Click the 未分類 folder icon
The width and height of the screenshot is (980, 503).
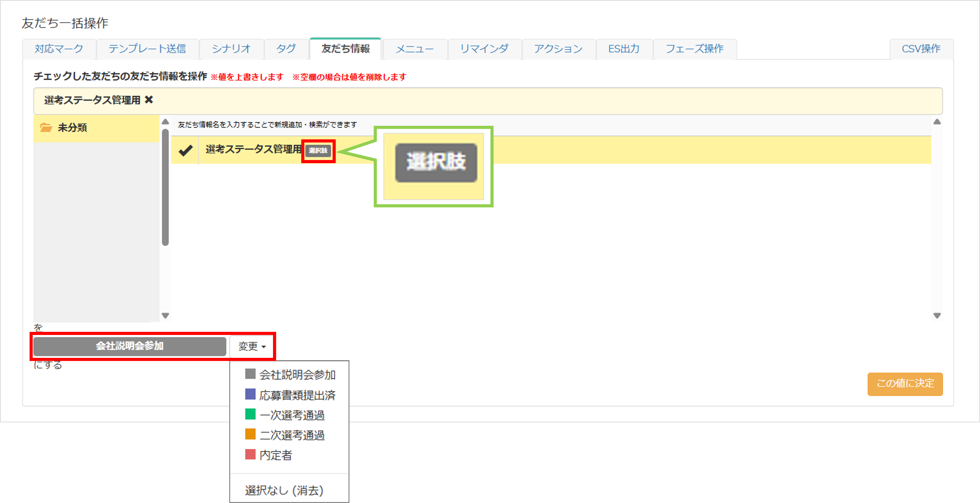pyautogui.click(x=46, y=127)
